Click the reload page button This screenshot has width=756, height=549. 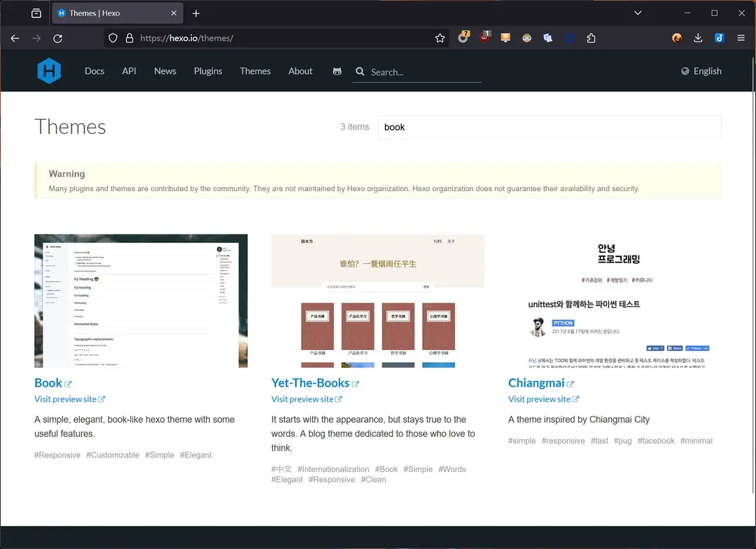(58, 39)
